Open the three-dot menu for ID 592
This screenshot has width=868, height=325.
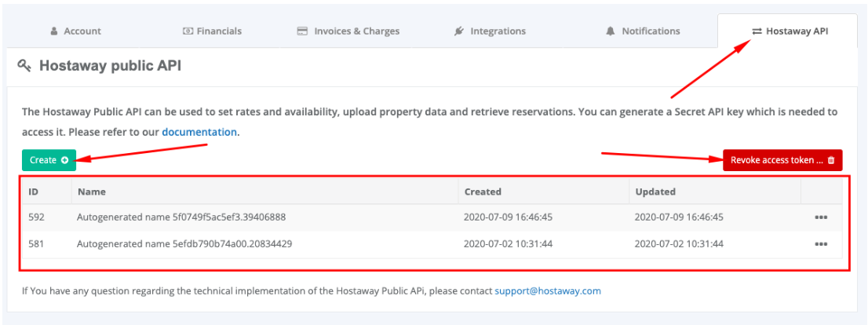(x=821, y=217)
